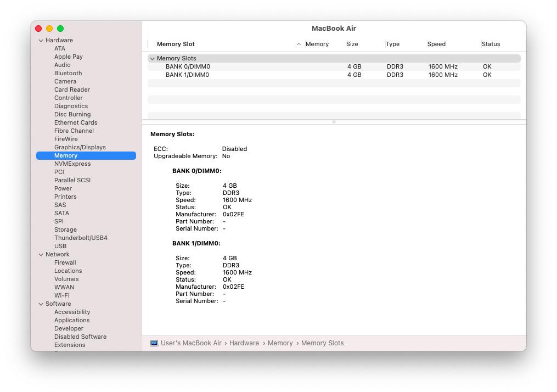The width and height of the screenshot is (557, 392).
Task: Select FireWire in the sidebar
Action: [66, 139]
